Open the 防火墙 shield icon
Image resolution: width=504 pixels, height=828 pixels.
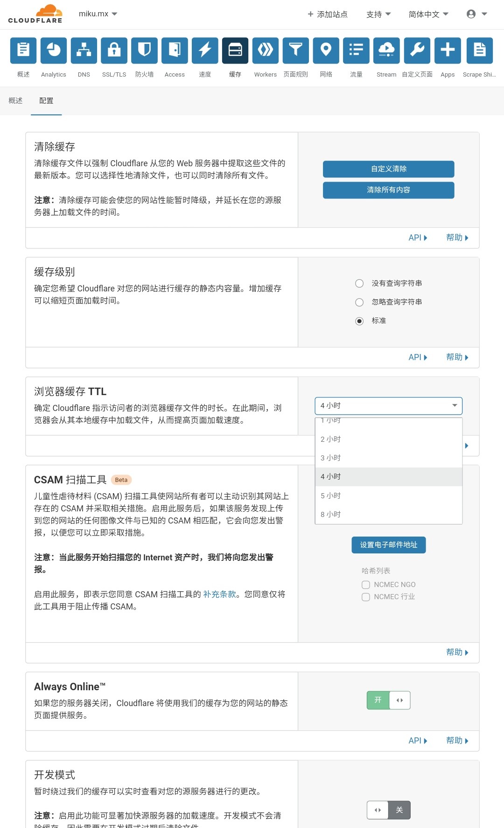point(145,50)
